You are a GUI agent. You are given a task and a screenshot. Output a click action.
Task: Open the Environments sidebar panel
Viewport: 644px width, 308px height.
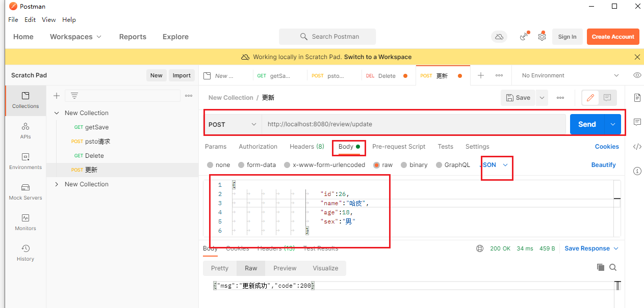pos(25,161)
